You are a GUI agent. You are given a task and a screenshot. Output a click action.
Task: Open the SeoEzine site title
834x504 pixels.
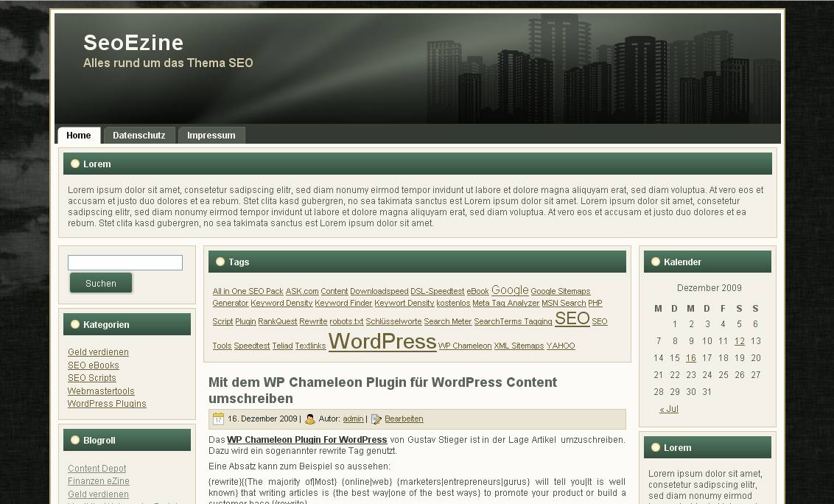point(133,43)
